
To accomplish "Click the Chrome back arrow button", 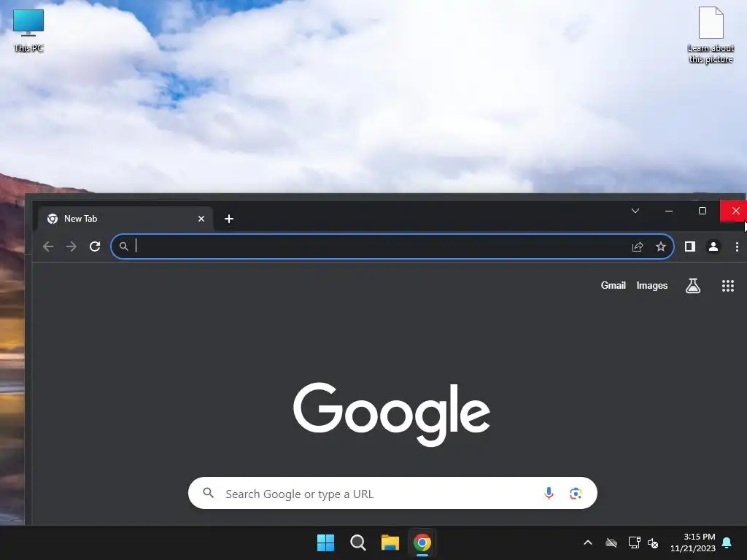I will tap(48, 246).
